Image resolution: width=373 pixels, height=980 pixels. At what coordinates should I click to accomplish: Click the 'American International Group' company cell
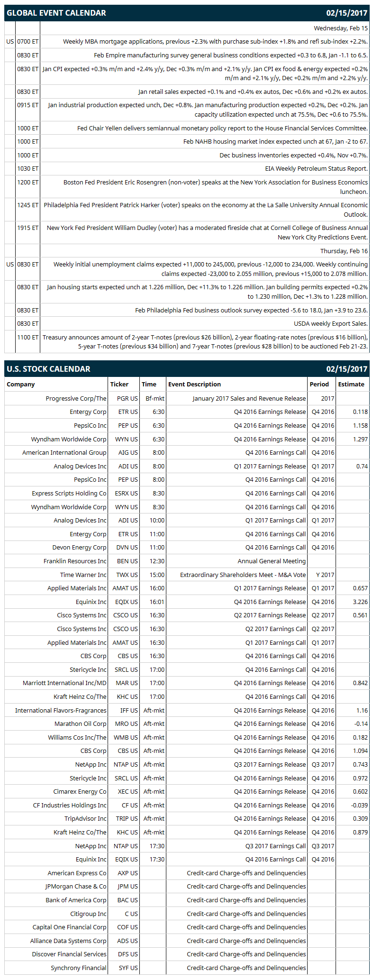(x=64, y=453)
